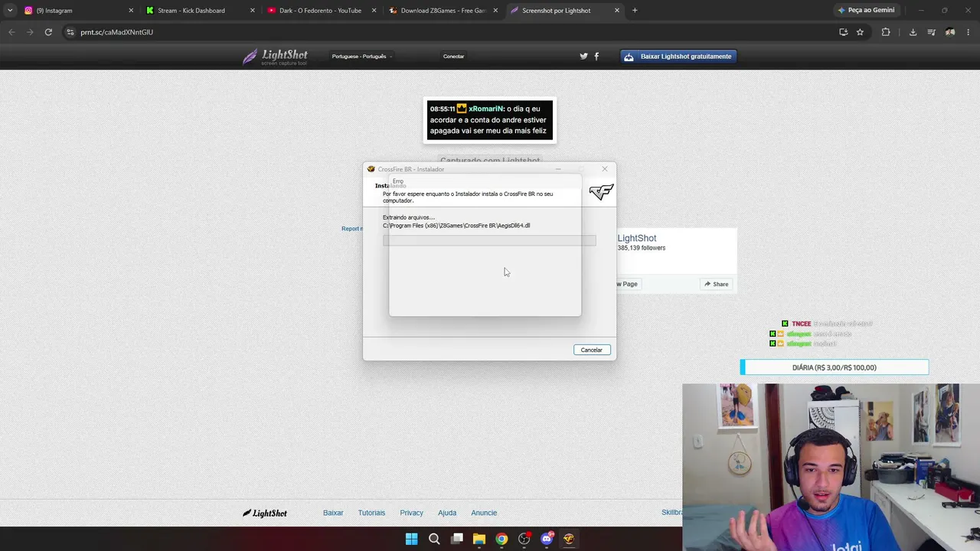Expand the tab search dropdown
The image size is (980, 551).
click(9, 11)
